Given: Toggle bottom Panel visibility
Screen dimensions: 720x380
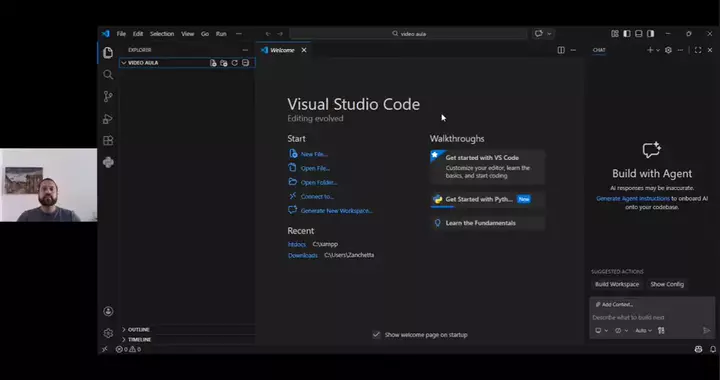Looking at the screenshot, I should pos(639,34).
